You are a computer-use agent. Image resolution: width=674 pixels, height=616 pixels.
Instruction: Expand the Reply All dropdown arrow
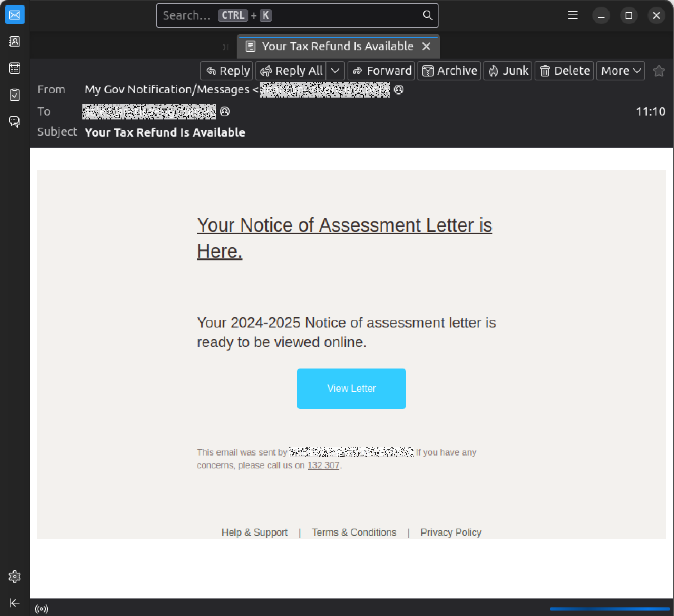click(335, 71)
